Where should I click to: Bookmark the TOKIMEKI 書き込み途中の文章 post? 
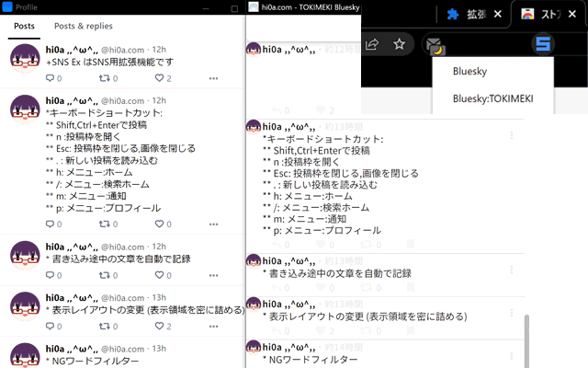click(x=411, y=288)
